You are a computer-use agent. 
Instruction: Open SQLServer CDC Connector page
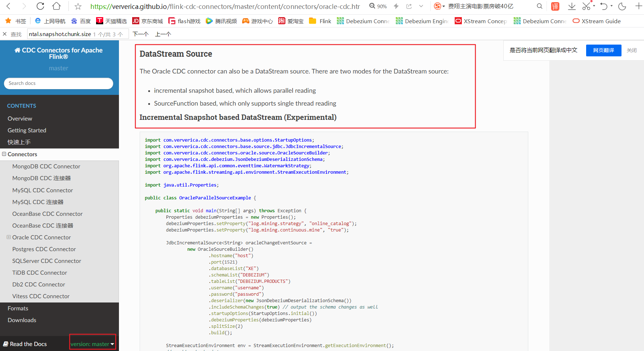click(47, 261)
